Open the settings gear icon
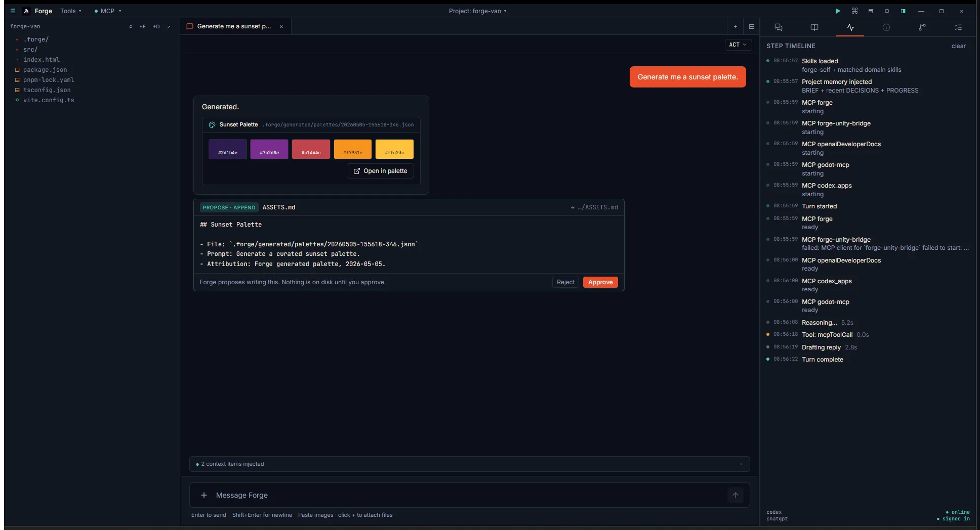Screen dimensions: 980x530 point(887,11)
